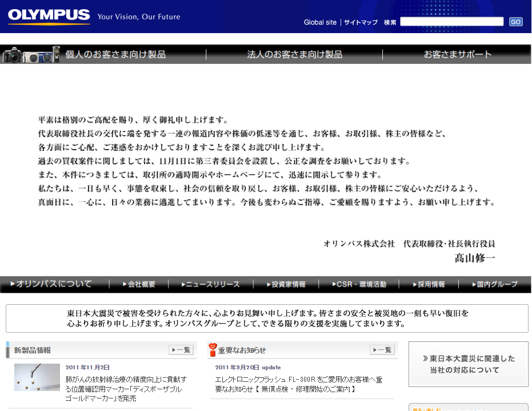532x411 pixels.
Task: Open the gold marker product thumbnail
Action: click(x=37, y=377)
